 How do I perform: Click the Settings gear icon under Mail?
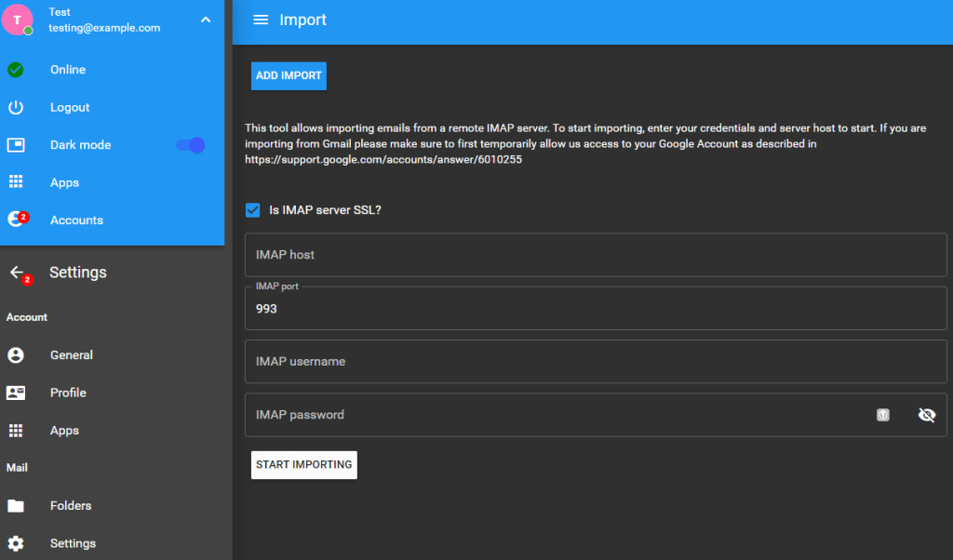[15, 543]
